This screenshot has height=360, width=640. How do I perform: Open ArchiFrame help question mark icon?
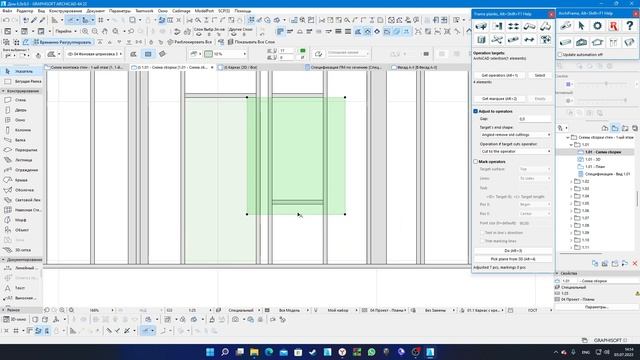pos(629,26)
